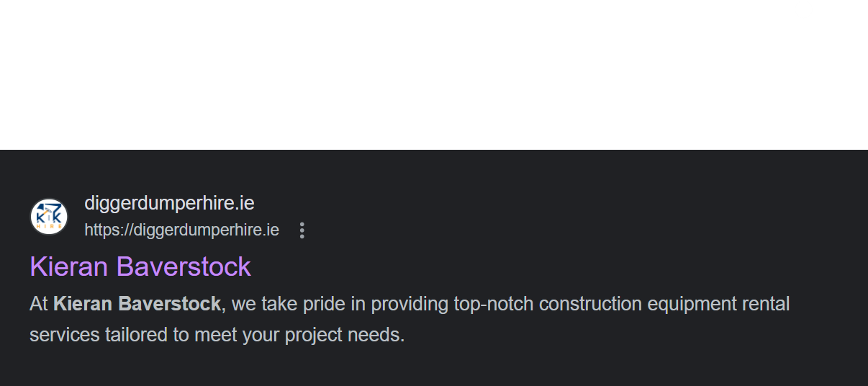Open the three-dot more options menu
This screenshot has height=386, width=868.
click(x=302, y=230)
